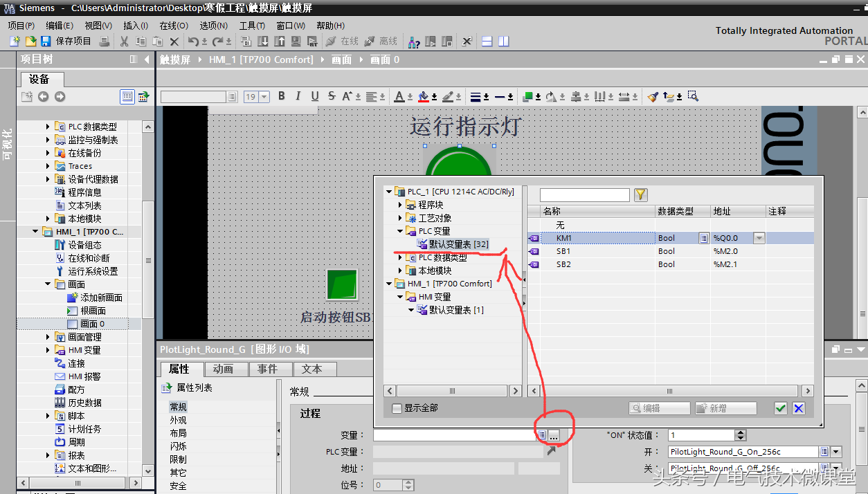The width and height of the screenshot is (868, 494).
Task: Open the 工具(T) menu
Action: click(252, 26)
